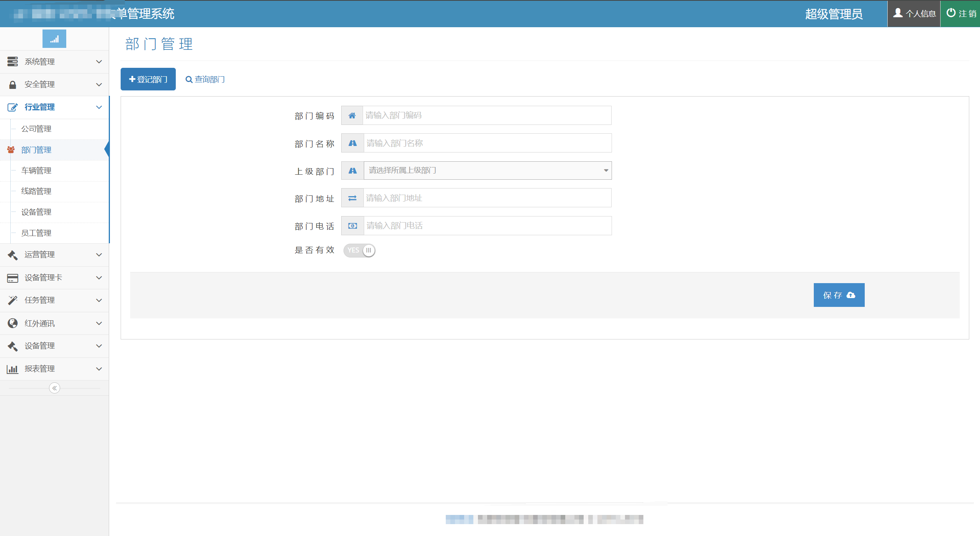Click the lock icon next to 安全管理
The height and width of the screenshot is (536, 980).
click(13, 85)
